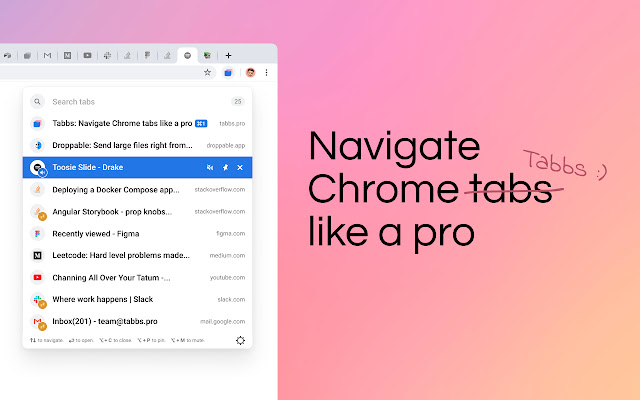Open the Chrome profile avatar
The image size is (640, 400).
pos(250,73)
